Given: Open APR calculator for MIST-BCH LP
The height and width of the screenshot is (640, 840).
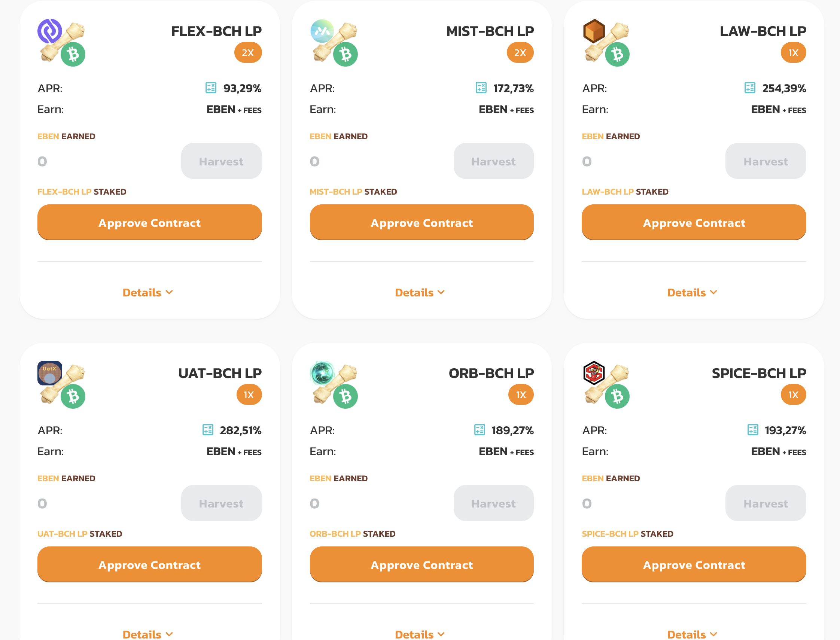Looking at the screenshot, I should coord(481,88).
